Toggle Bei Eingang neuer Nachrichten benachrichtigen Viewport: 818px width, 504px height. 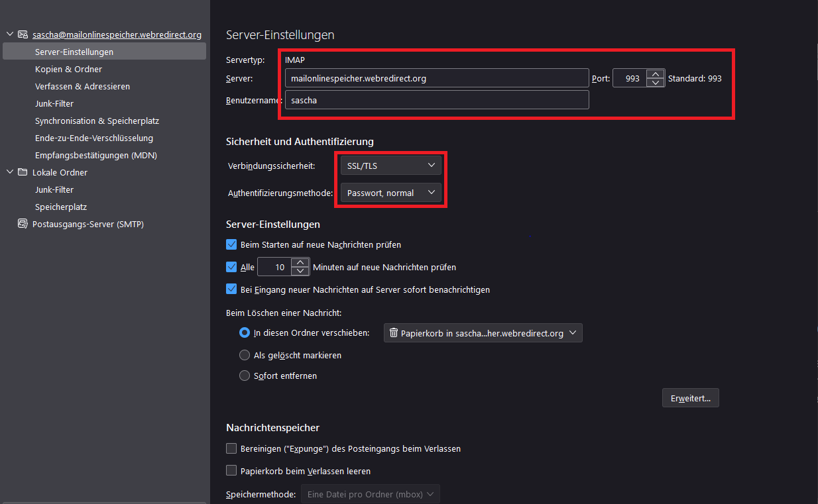click(x=231, y=289)
